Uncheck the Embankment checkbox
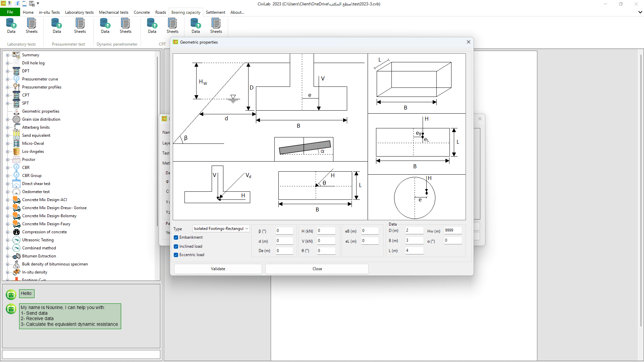This screenshot has height=362, width=644. pyautogui.click(x=176, y=237)
